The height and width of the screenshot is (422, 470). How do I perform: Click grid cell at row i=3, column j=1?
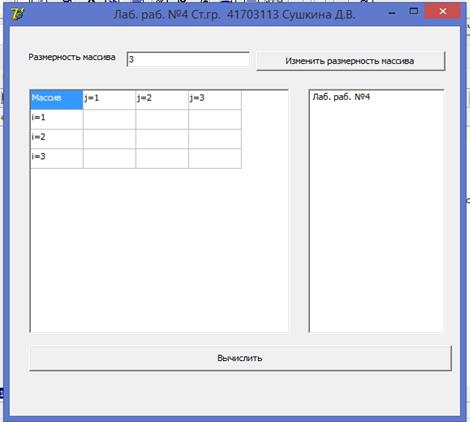tap(109, 158)
